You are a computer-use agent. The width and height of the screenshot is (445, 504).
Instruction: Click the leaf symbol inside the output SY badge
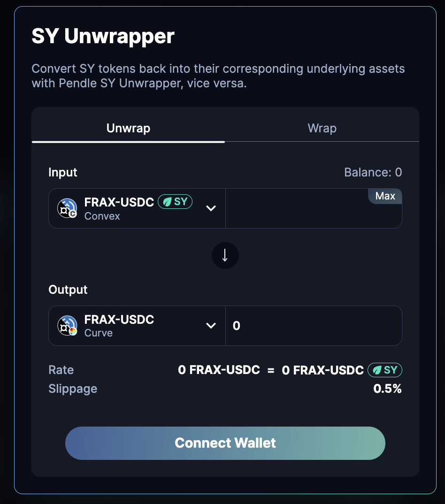pyautogui.click(x=378, y=370)
